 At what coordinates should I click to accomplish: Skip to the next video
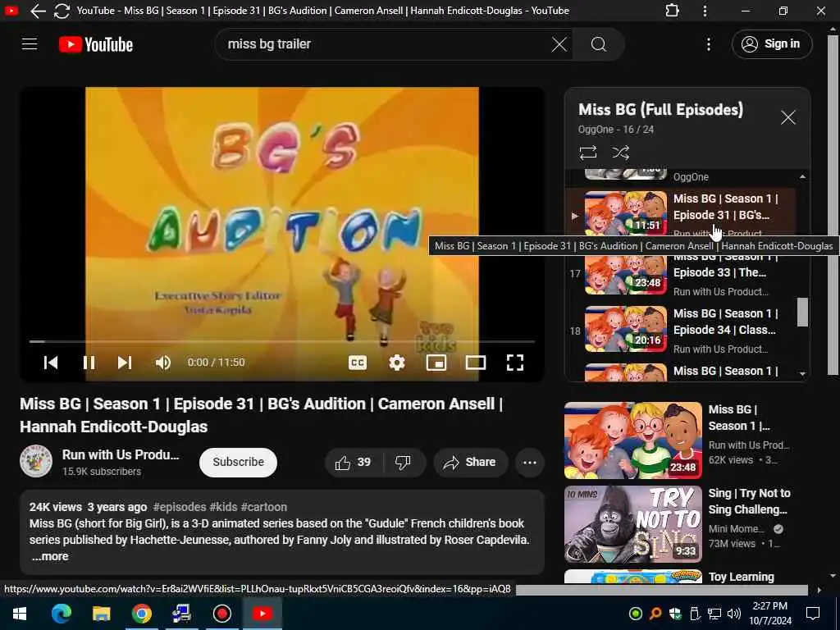click(125, 363)
